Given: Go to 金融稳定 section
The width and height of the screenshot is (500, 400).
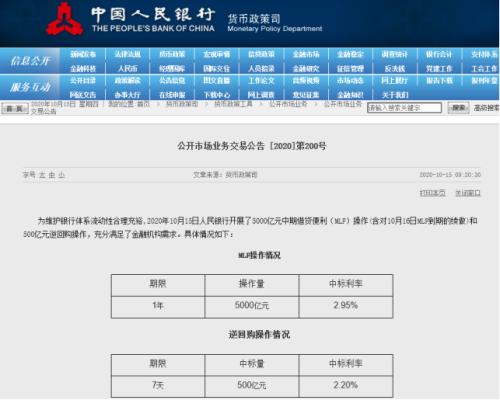Looking at the screenshot, I should click(350, 54).
